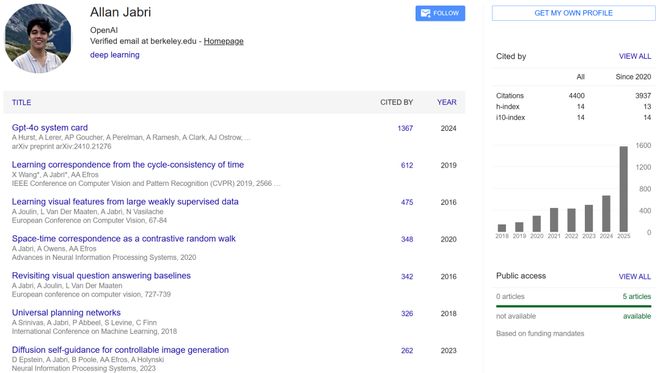Click the 2025 citations bar in chart
660x373 pixels.
pyautogui.click(x=623, y=189)
